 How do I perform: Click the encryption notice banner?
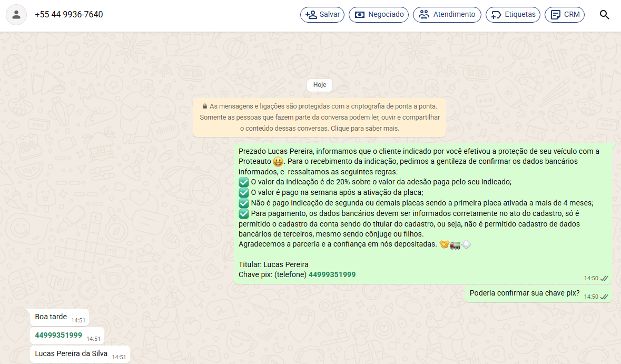coord(320,117)
